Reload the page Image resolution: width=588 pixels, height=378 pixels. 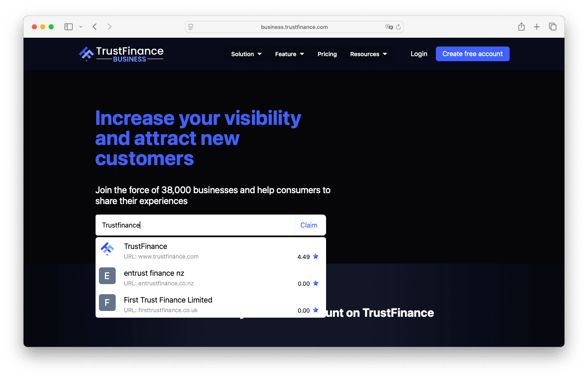[x=398, y=27]
